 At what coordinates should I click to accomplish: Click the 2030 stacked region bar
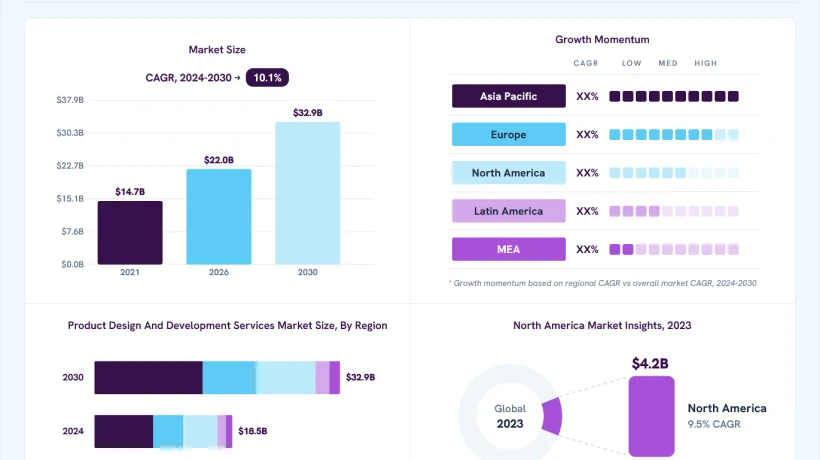217,377
